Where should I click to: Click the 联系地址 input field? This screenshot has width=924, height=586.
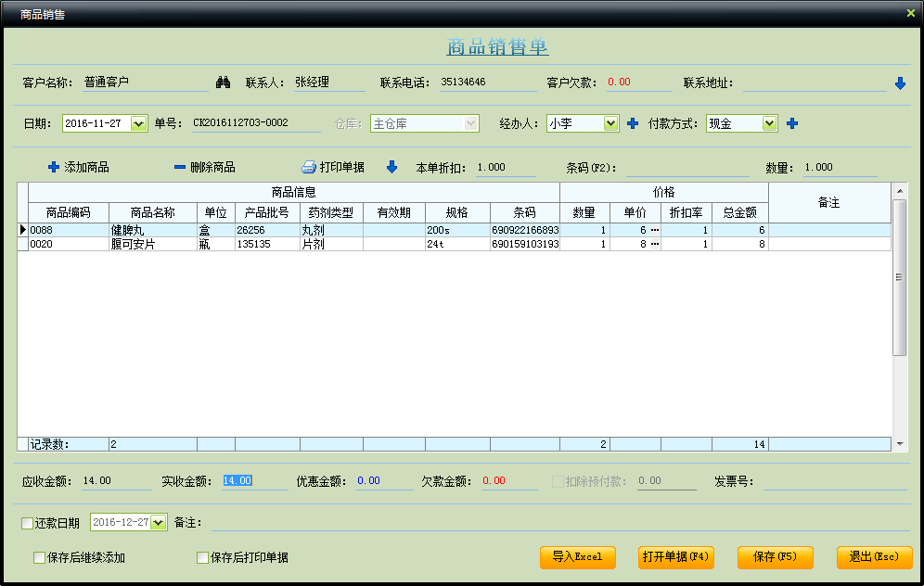(815, 83)
